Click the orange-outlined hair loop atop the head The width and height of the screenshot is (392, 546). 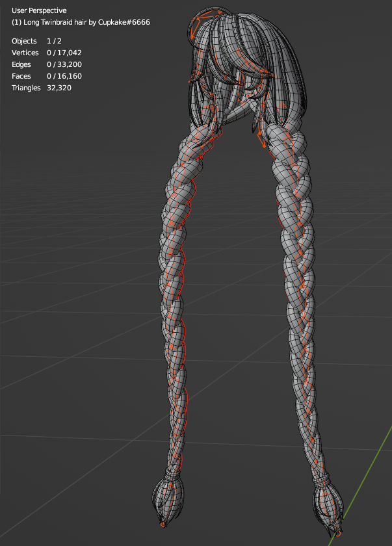pyautogui.click(x=197, y=29)
